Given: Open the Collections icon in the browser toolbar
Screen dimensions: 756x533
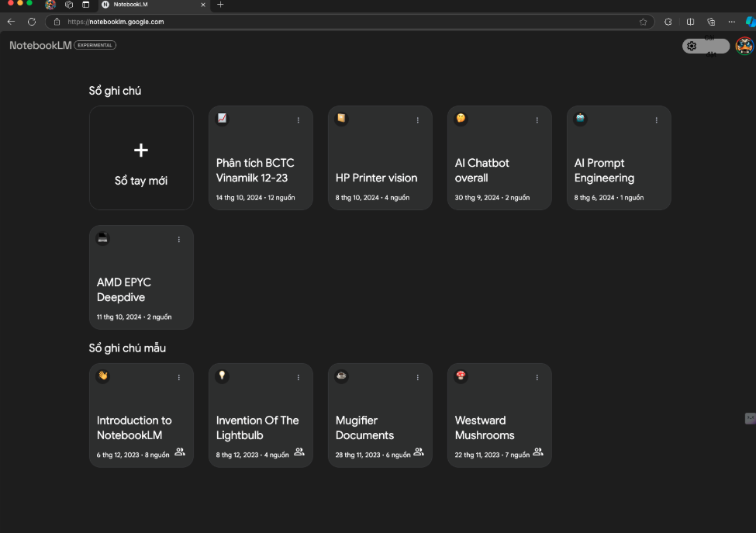Looking at the screenshot, I should (711, 22).
